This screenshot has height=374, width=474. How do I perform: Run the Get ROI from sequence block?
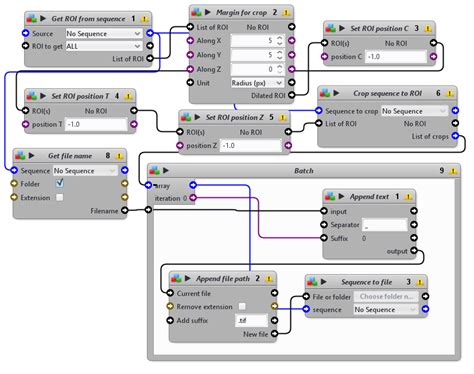pos(43,19)
